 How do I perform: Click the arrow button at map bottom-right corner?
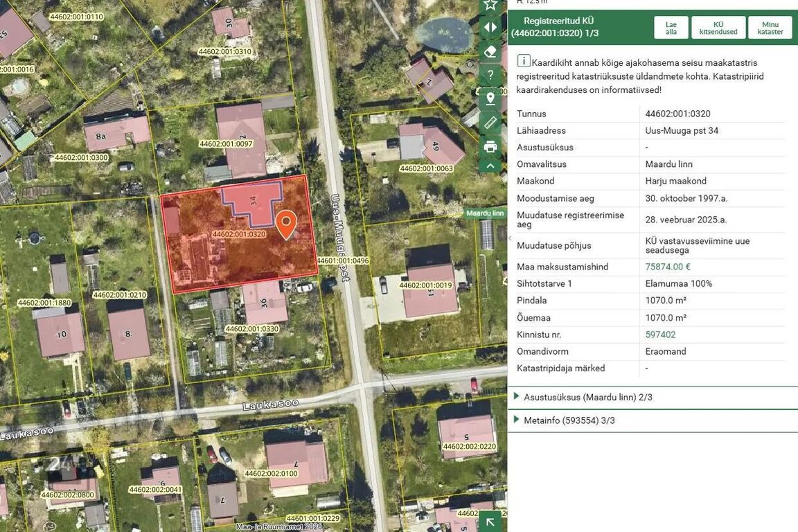pos(490,522)
